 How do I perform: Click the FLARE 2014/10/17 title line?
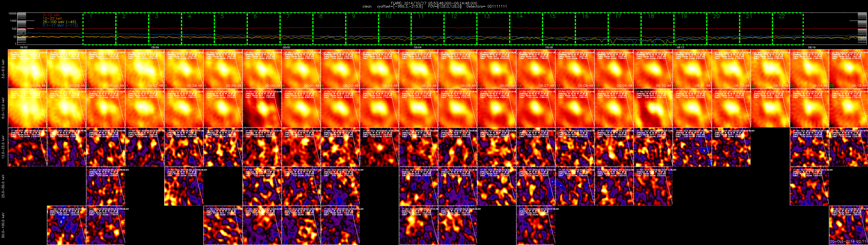pos(434,3)
